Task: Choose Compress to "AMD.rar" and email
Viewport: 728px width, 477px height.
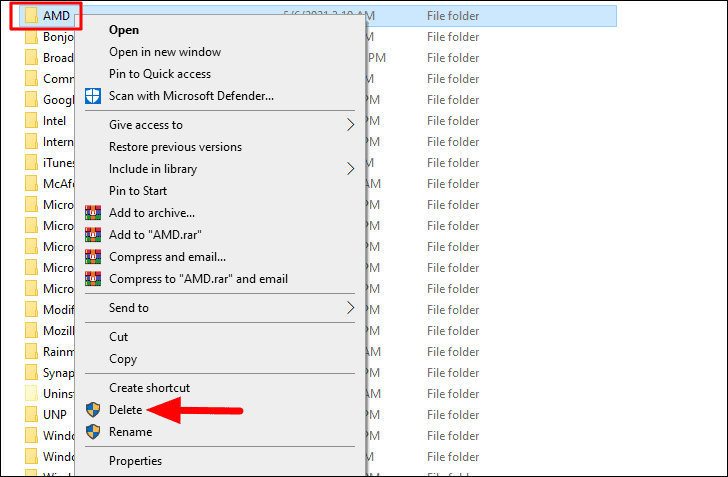Action: 198,279
